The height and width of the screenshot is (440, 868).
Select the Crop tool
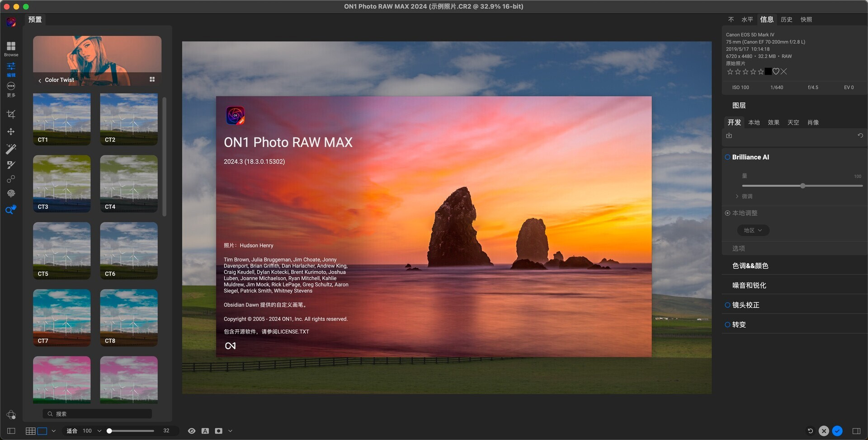coord(11,114)
